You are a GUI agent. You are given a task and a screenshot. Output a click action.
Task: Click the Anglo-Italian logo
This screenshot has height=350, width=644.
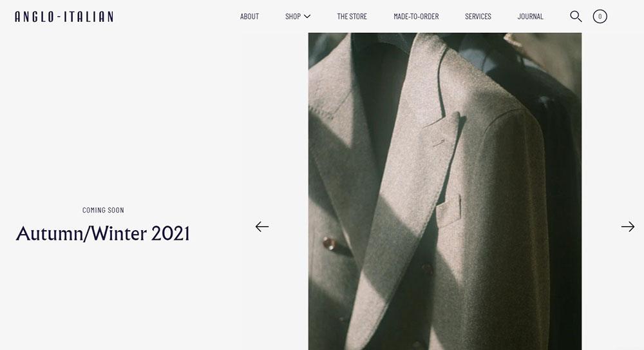point(64,17)
